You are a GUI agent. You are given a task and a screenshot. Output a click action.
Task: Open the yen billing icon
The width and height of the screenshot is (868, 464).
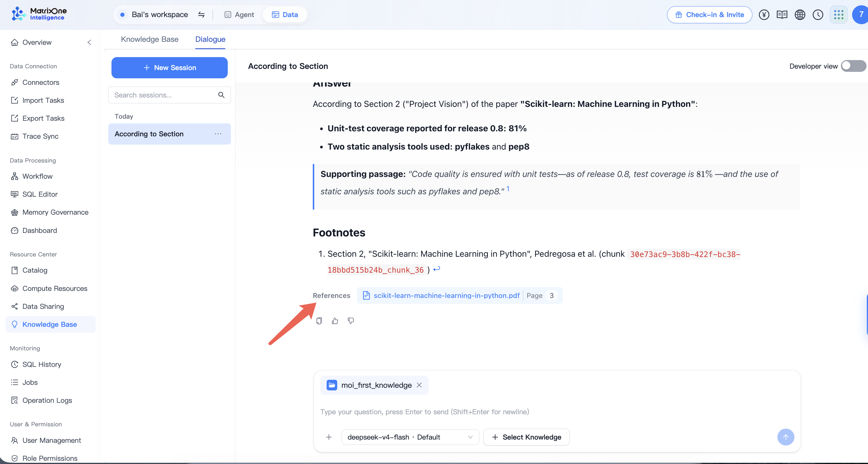(764, 14)
